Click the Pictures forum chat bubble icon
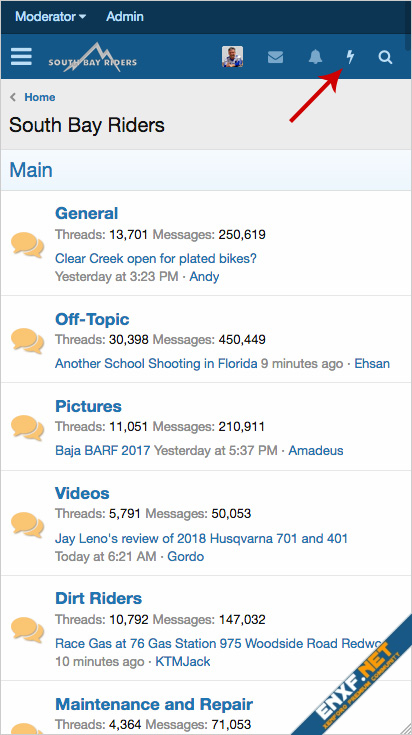Viewport: 412px width, 735px height. 28,427
